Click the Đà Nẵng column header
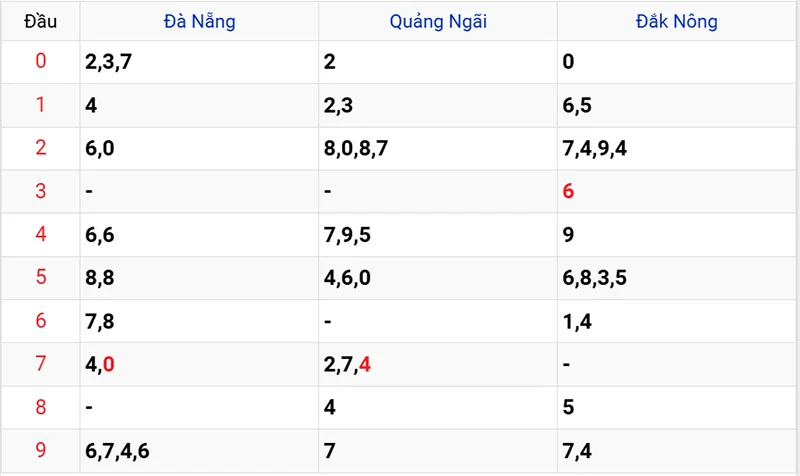Screen dimensions: 800x476 [199, 21]
